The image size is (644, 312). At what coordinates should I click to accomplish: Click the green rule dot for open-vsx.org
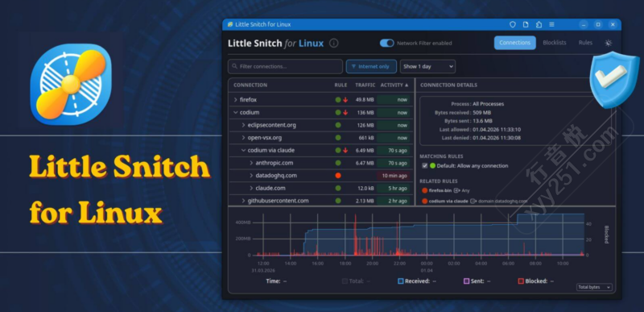(x=338, y=138)
